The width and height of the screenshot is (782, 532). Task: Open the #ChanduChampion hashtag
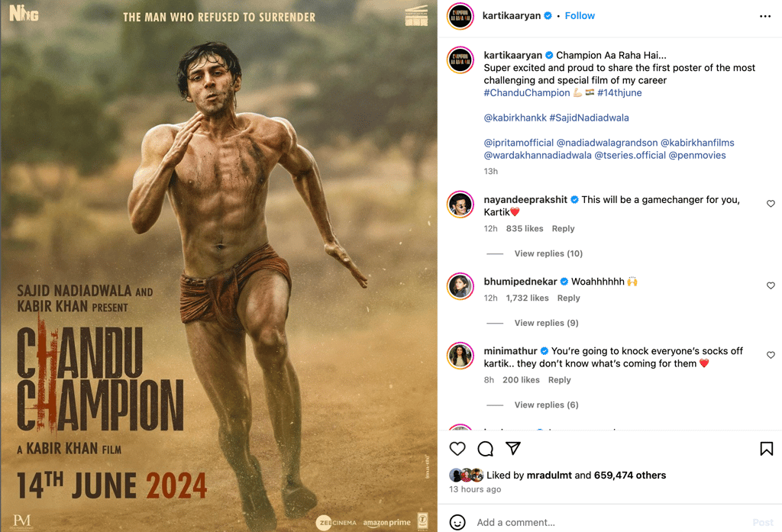click(527, 93)
